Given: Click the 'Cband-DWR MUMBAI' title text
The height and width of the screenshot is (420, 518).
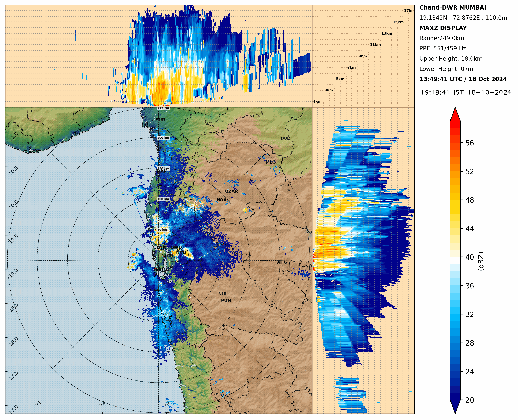Looking at the screenshot, I should pyautogui.click(x=452, y=7).
